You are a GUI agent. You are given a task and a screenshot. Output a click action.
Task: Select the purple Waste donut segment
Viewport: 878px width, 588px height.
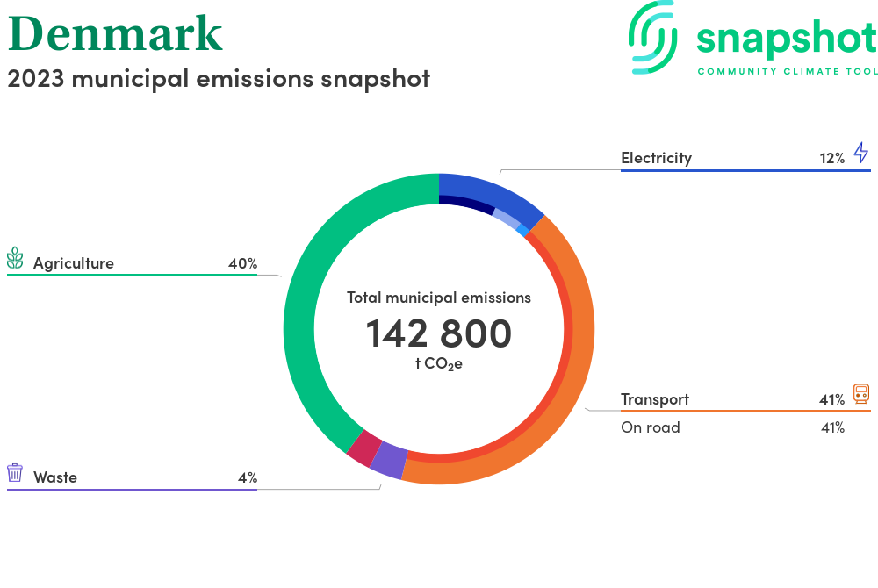(388, 461)
